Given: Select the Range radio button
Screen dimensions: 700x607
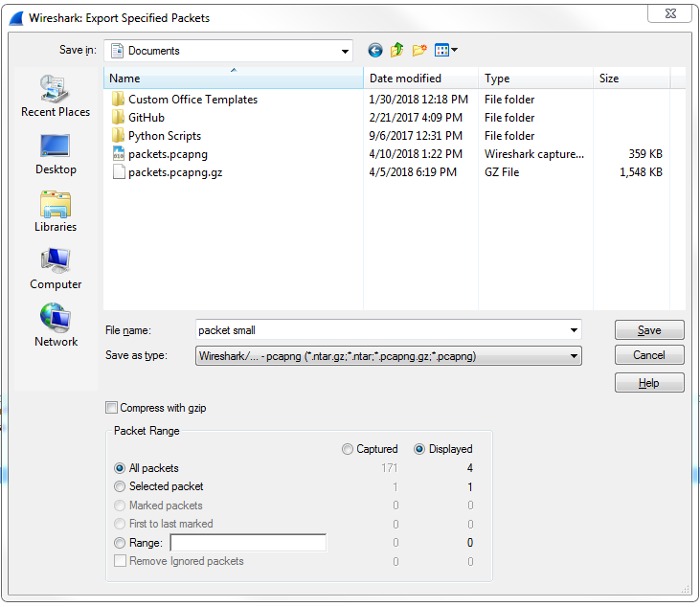Looking at the screenshot, I should pyautogui.click(x=120, y=543).
